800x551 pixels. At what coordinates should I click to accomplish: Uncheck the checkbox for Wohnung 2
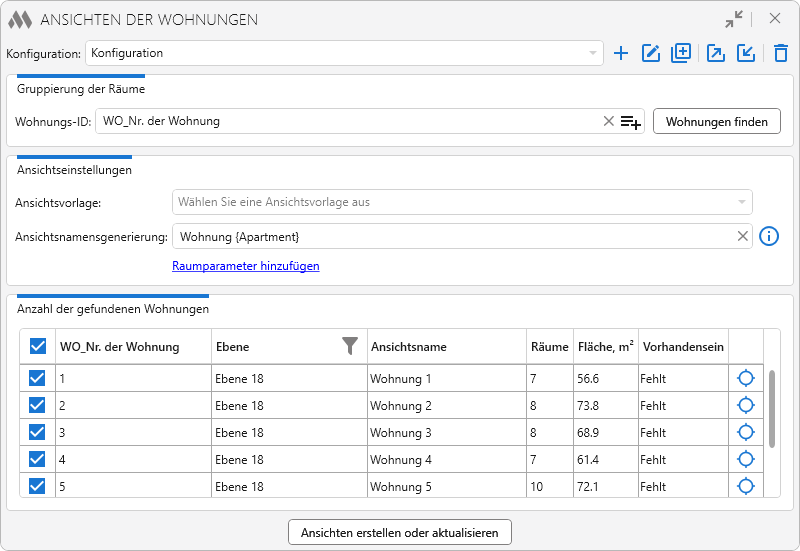click(37, 405)
